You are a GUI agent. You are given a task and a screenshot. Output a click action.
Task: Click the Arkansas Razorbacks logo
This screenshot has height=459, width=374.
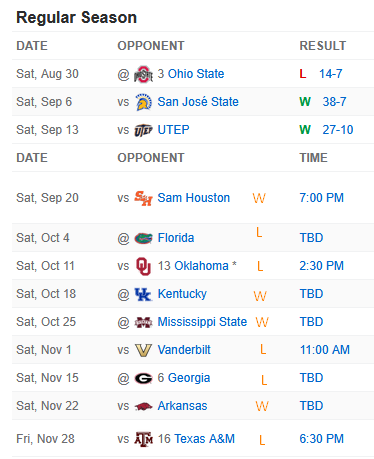[143, 406]
